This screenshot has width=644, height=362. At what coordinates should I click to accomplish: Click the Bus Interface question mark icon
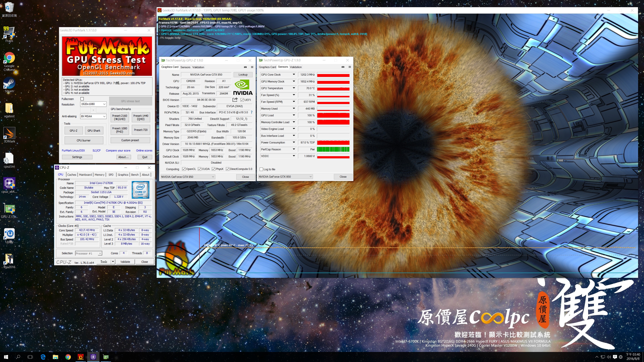pyautogui.click(x=252, y=112)
